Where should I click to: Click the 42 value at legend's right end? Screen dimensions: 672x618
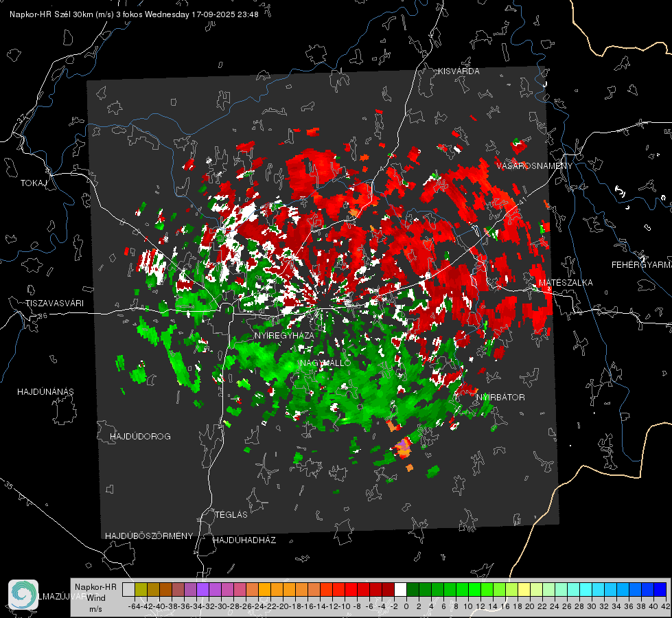pos(666,606)
